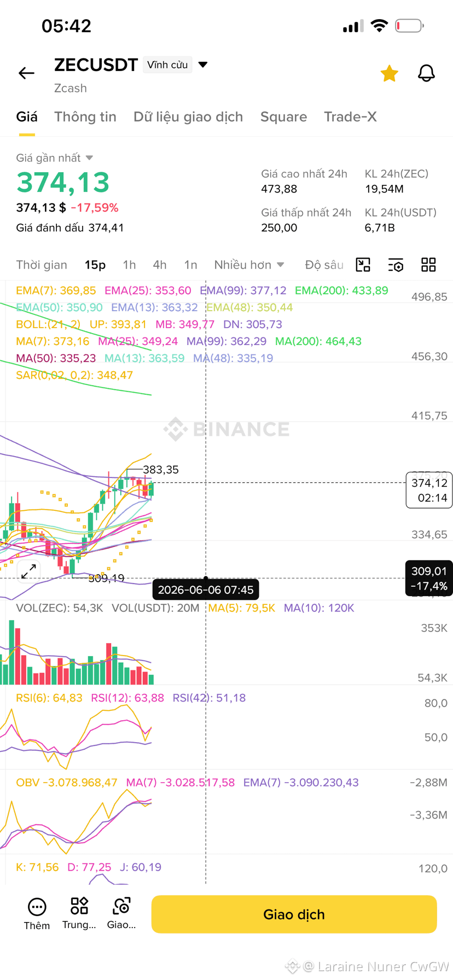Tap the VOL(ZEC): 54,3K volume label
Image resolution: width=453 pixels, height=980 pixels.
(60, 608)
